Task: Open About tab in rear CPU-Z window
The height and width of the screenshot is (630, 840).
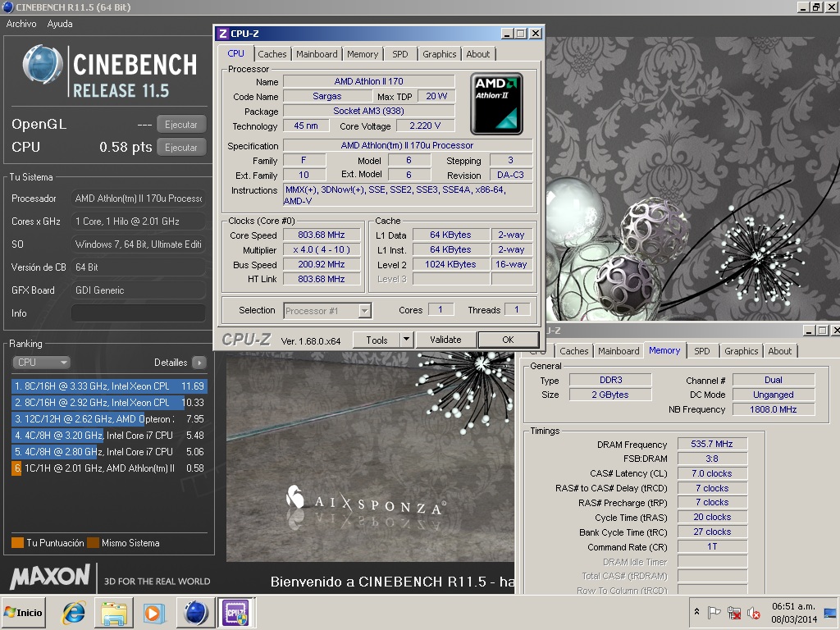Action: point(779,351)
